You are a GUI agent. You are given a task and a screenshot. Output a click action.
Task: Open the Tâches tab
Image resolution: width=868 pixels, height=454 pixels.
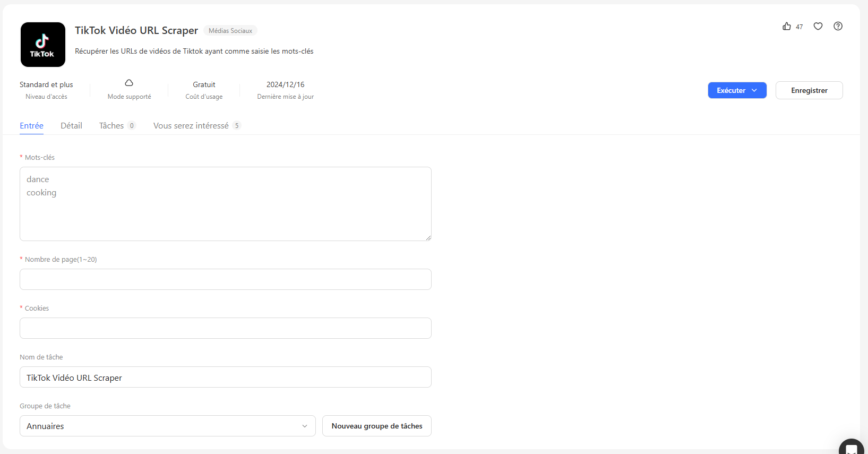117,125
